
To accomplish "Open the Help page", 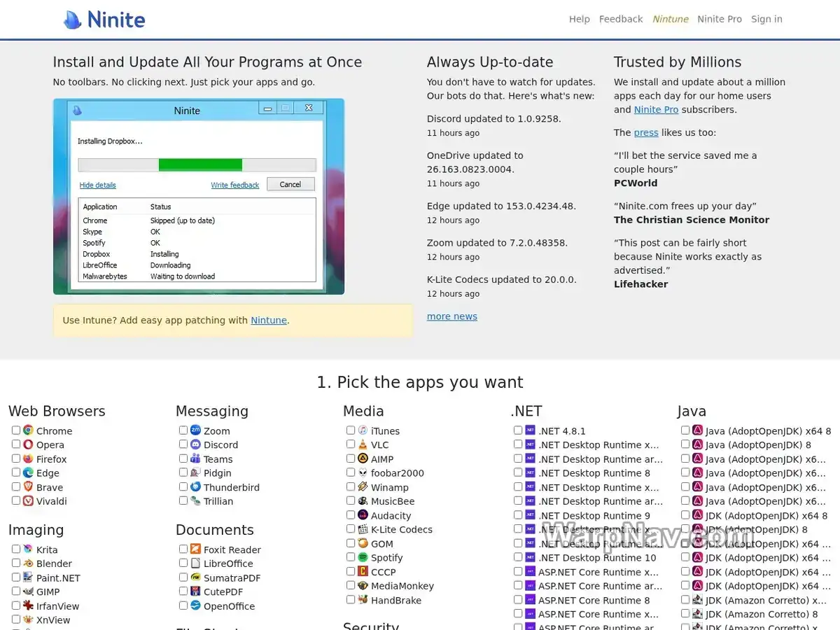I will pos(580,19).
